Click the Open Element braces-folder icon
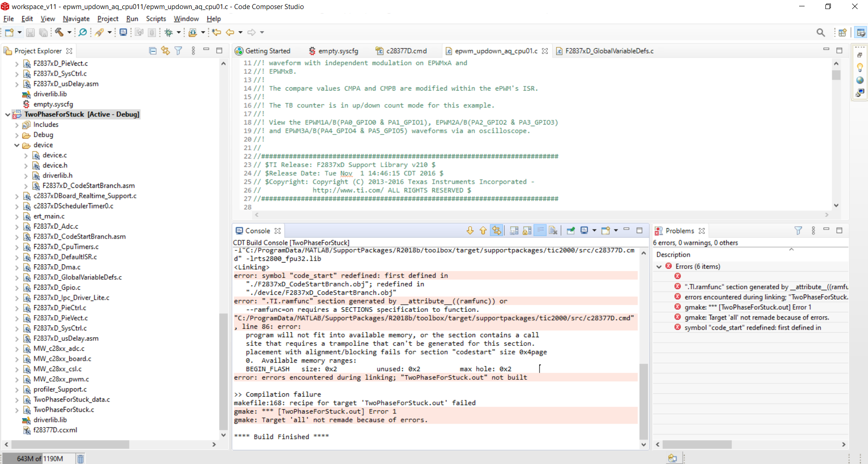Screen dimensions: 868x464 193,32
